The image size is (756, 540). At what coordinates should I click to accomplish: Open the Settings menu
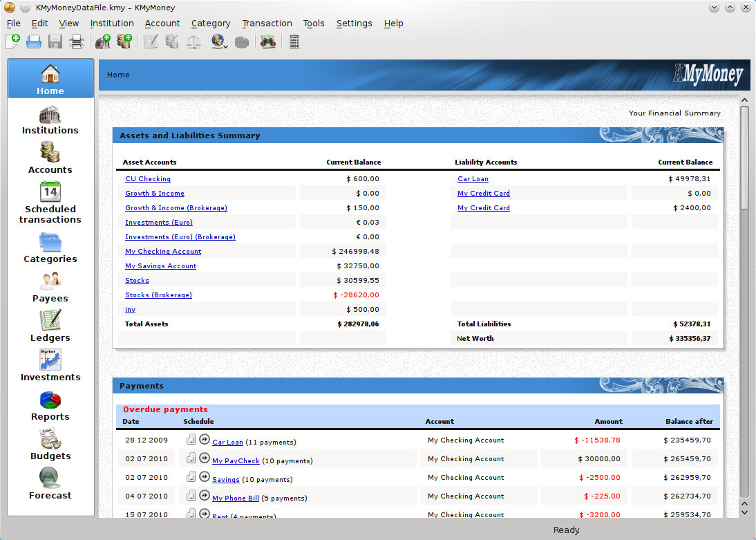coord(354,24)
